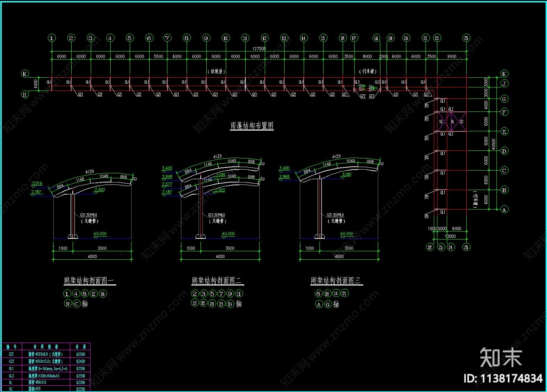Click the (行车道) label in the top plan

(368, 71)
